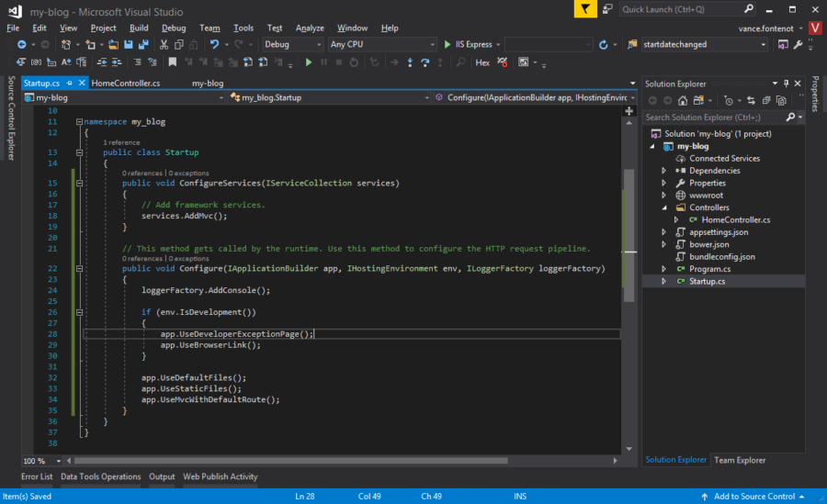Click the Increase Indent icon

[117, 62]
